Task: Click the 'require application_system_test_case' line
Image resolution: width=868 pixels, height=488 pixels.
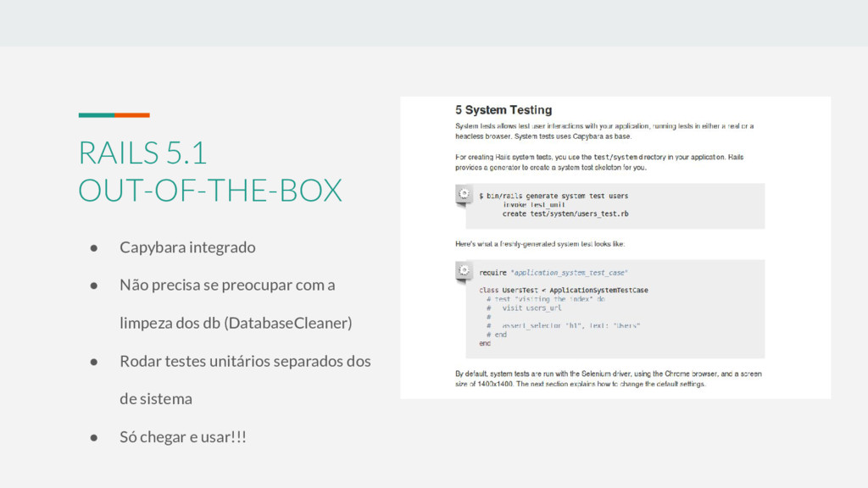Action: click(553, 273)
